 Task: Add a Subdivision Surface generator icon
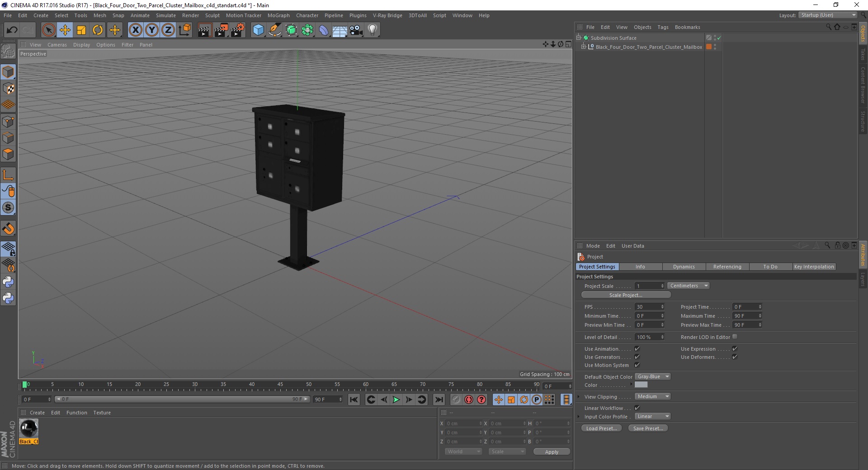pos(292,30)
